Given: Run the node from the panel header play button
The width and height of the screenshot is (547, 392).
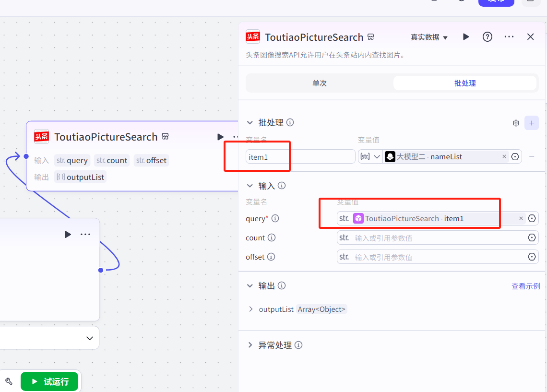Looking at the screenshot, I should tap(466, 36).
